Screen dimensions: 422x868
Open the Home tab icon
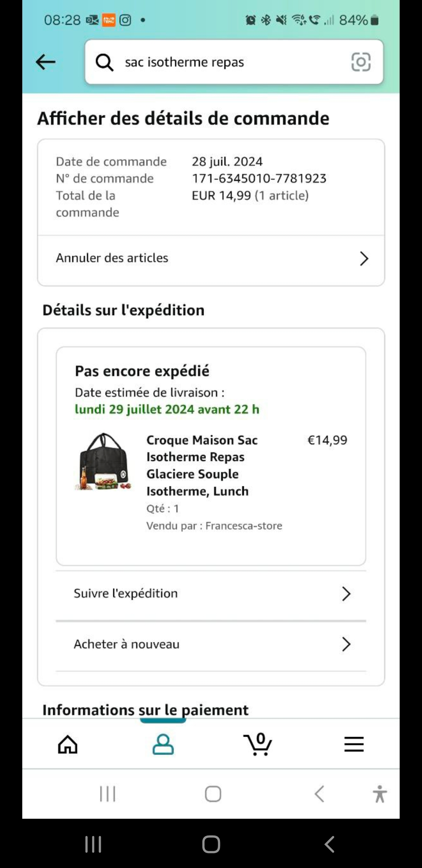click(x=68, y=744)
